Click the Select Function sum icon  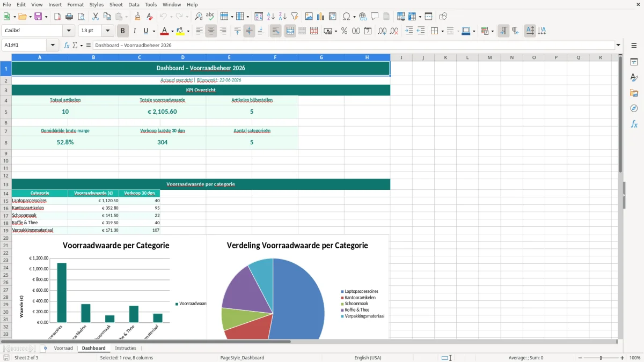click(75, 45)
